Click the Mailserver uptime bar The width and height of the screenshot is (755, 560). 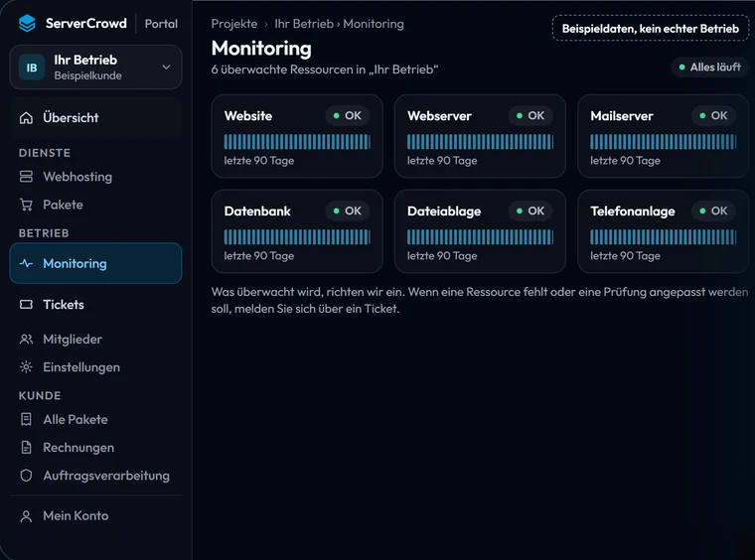pos(664,142)
